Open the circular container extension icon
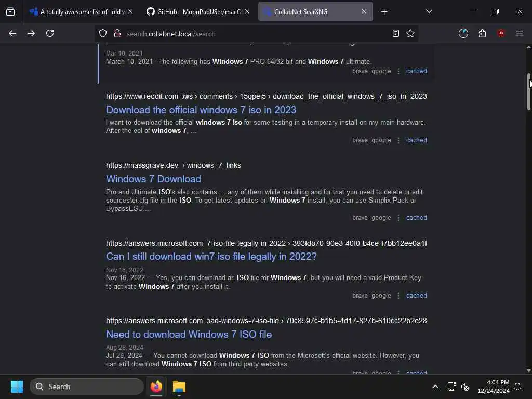 click(x=463, y=33)
